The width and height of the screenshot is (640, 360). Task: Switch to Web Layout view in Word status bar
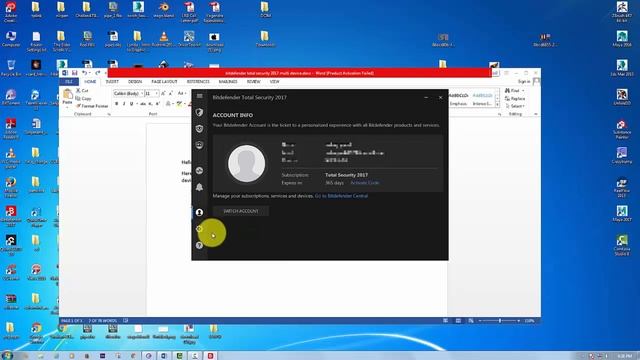tap(471, 321)
